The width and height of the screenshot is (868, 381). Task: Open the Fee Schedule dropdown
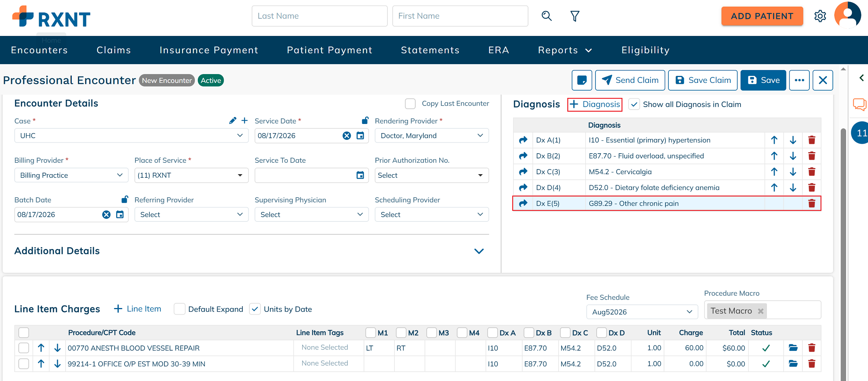642,312
